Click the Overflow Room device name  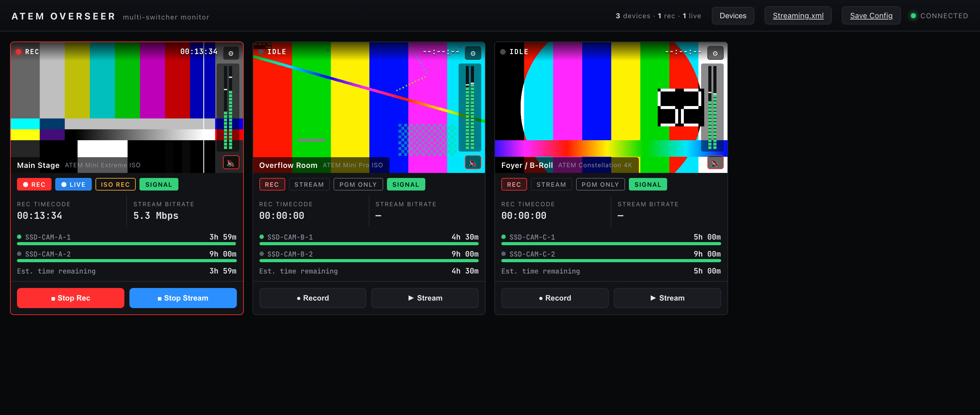288,165
